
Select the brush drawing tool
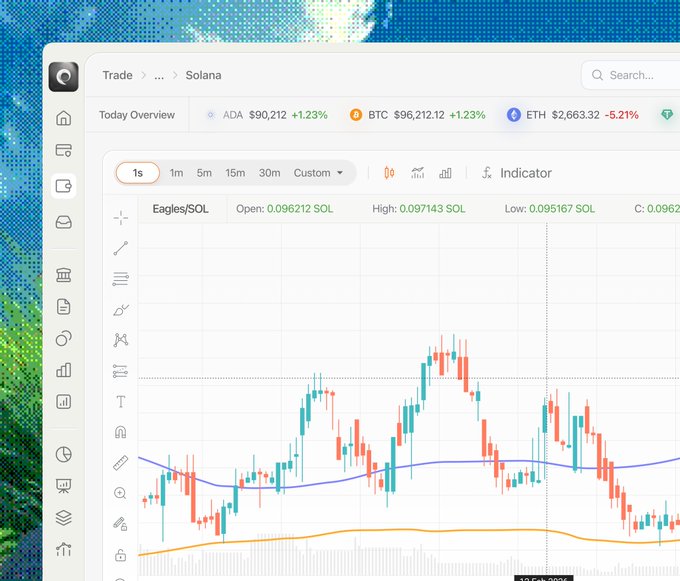121,310
